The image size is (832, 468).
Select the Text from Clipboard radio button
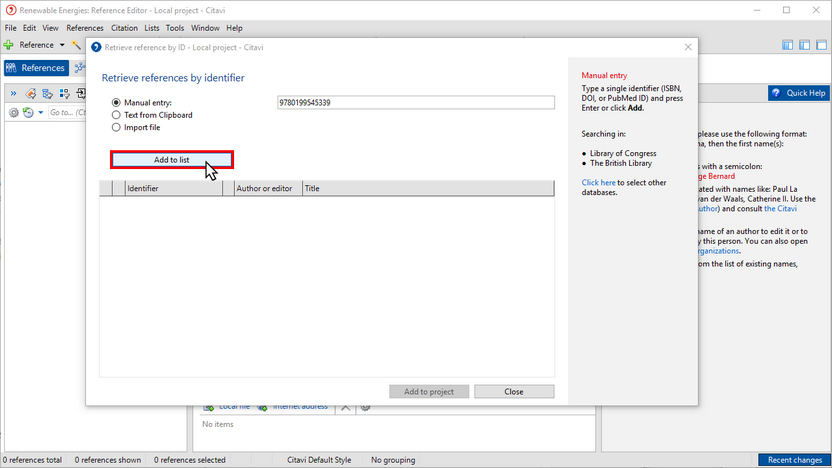point(116,115)
